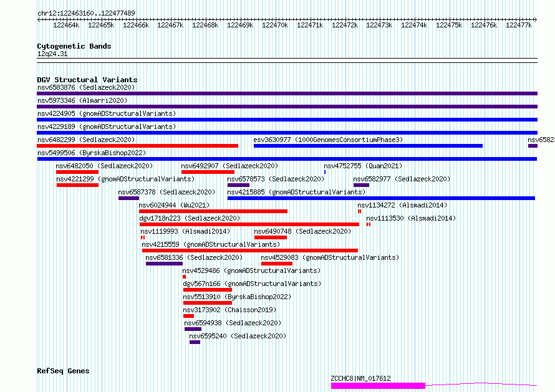Select cytogenetic band 12q24.31
Screen dimensions: 555x392
point(52,54)
